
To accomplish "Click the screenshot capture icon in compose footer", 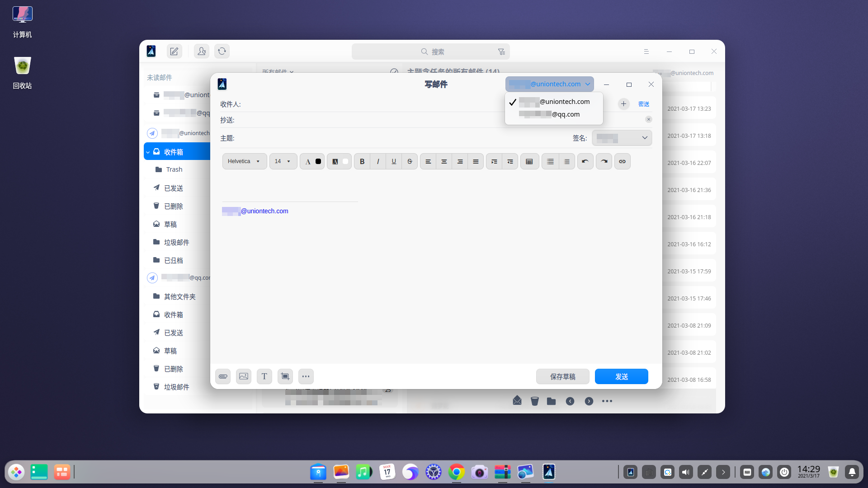I will click(x=285, y=376).
